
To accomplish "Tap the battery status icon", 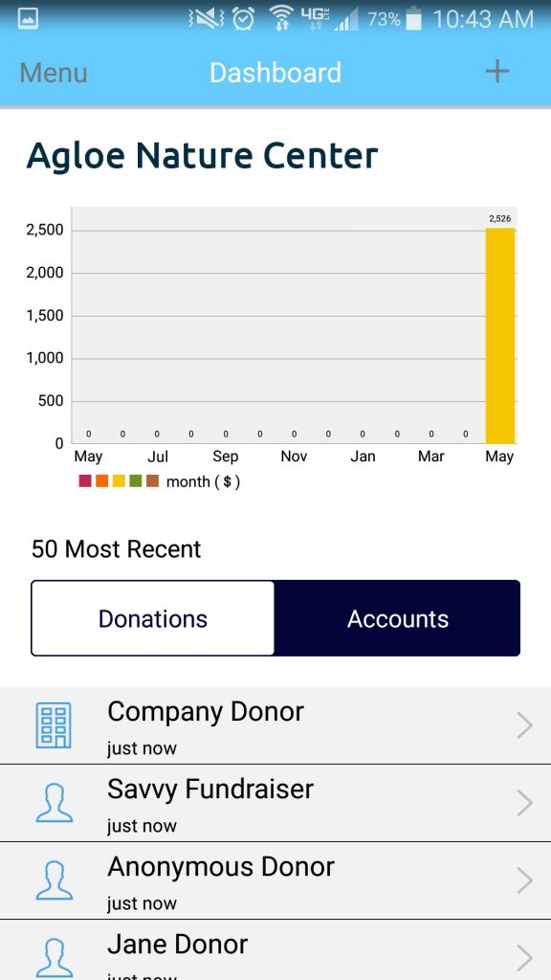I will click(x=413, y=19).
